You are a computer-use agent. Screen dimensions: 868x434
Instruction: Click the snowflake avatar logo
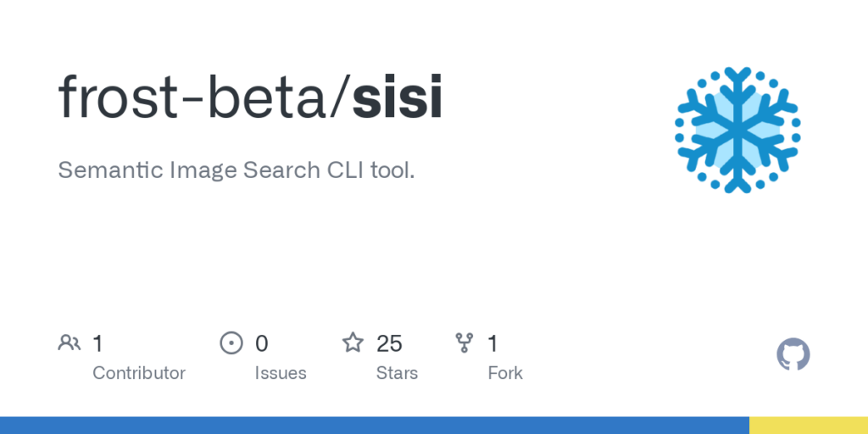tap(737, 129)
